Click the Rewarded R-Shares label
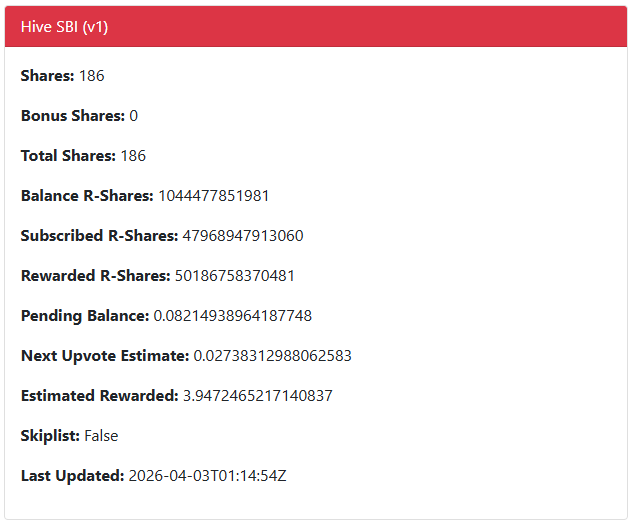 (95, 276)
